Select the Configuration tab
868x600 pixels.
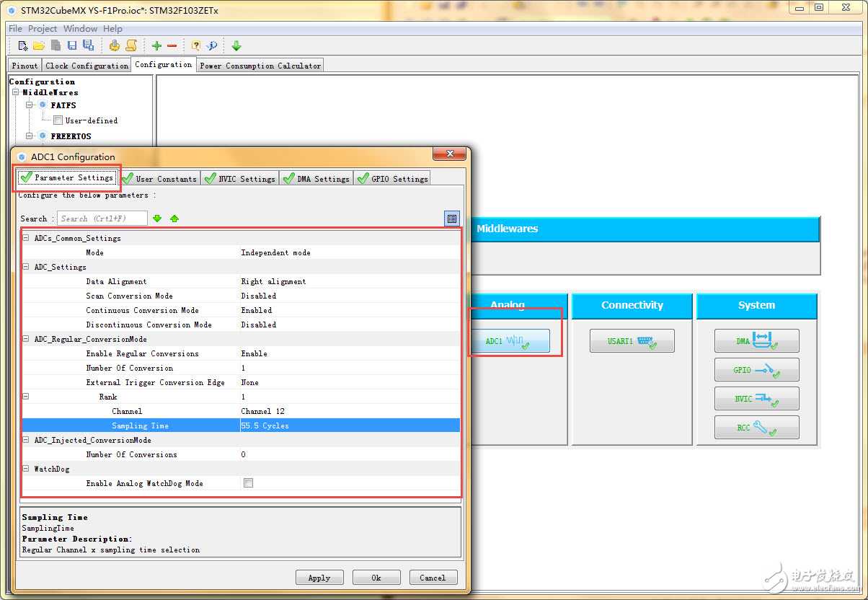pyautogui.click(x=164, y=64)
